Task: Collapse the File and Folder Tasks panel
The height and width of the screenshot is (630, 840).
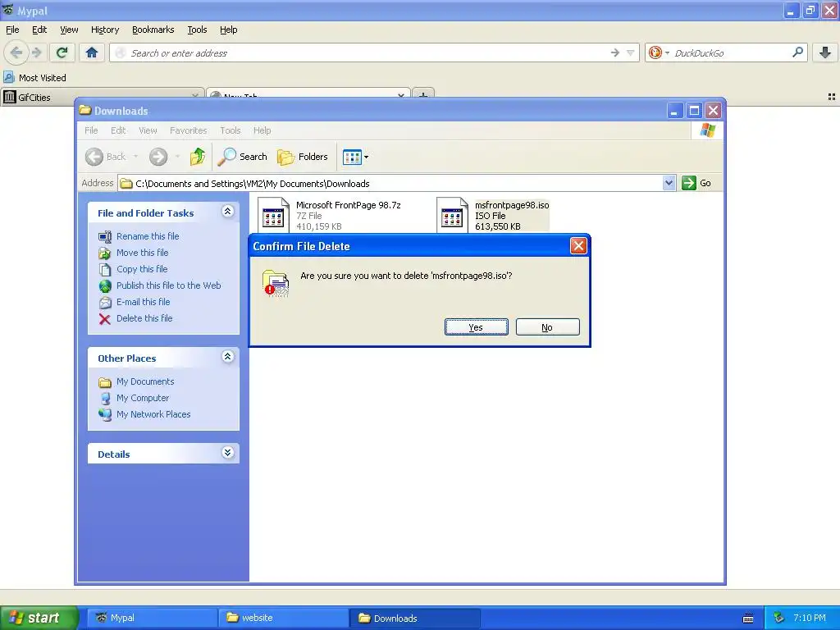Action: (x=228, y=211)
